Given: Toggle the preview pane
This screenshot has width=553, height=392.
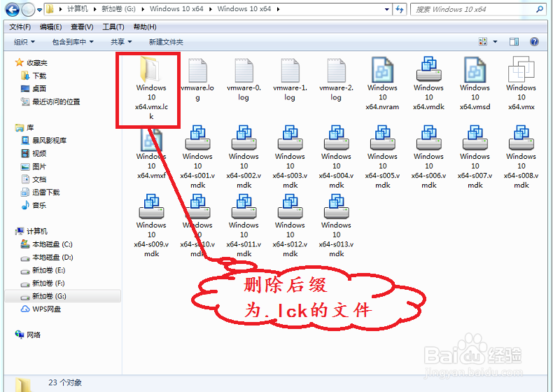Looking at the screenshot, I should pyautogui.click(x=514, y=41).
